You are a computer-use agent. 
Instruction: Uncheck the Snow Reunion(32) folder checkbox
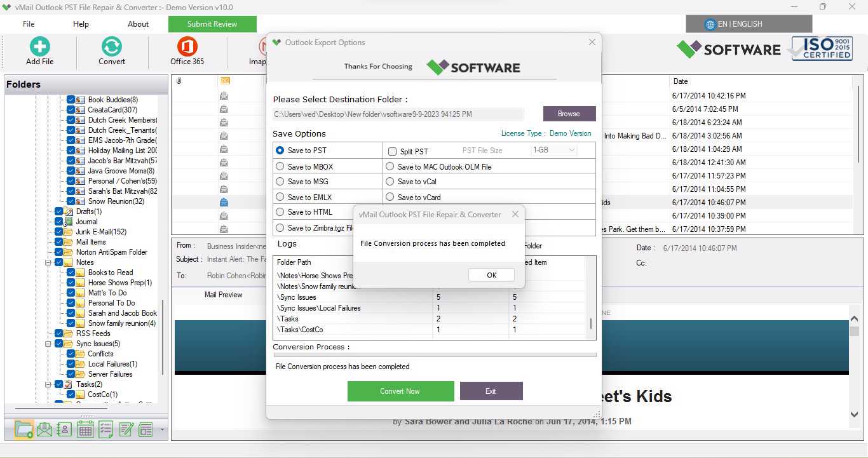coord(71,201)
